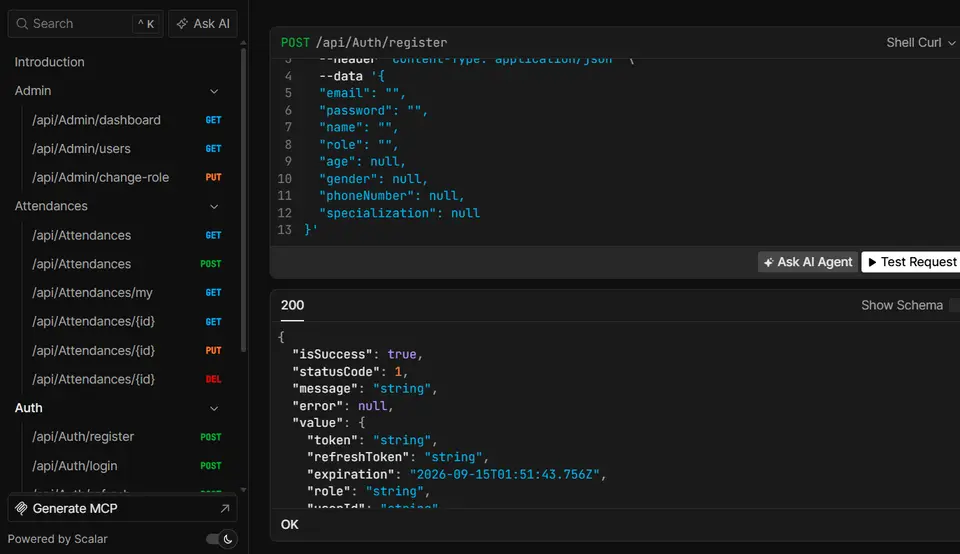Click the Generate MCP arrow icon
This screenshot has width=960, height=554.
click(x=225, y=509)
